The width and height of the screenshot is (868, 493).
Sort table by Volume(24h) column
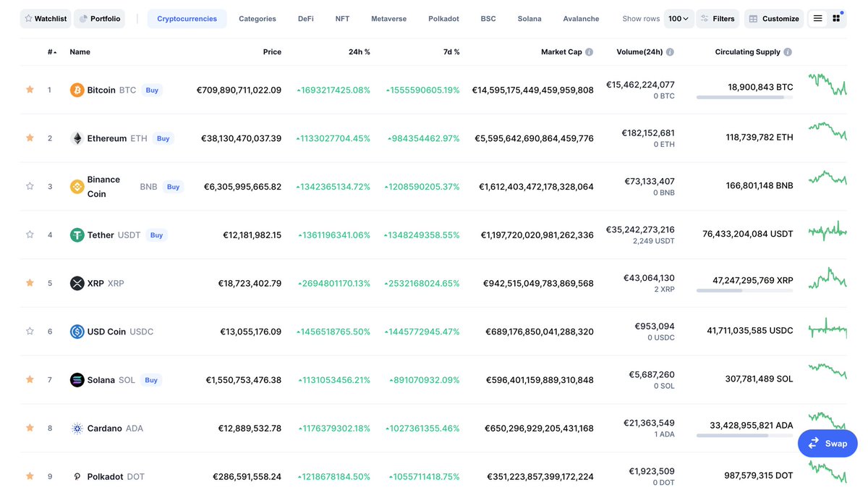[640, 52]
